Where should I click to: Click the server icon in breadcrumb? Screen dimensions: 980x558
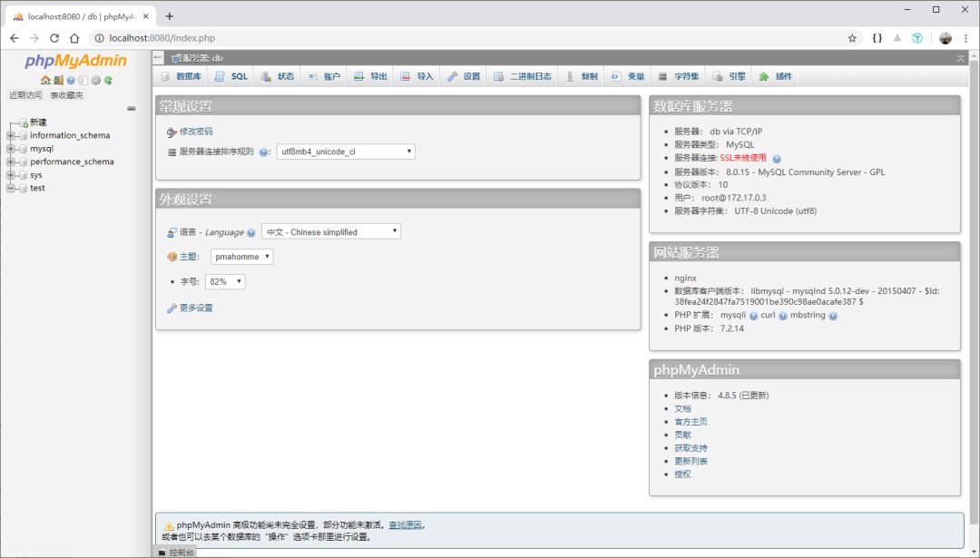coord(176,58)
